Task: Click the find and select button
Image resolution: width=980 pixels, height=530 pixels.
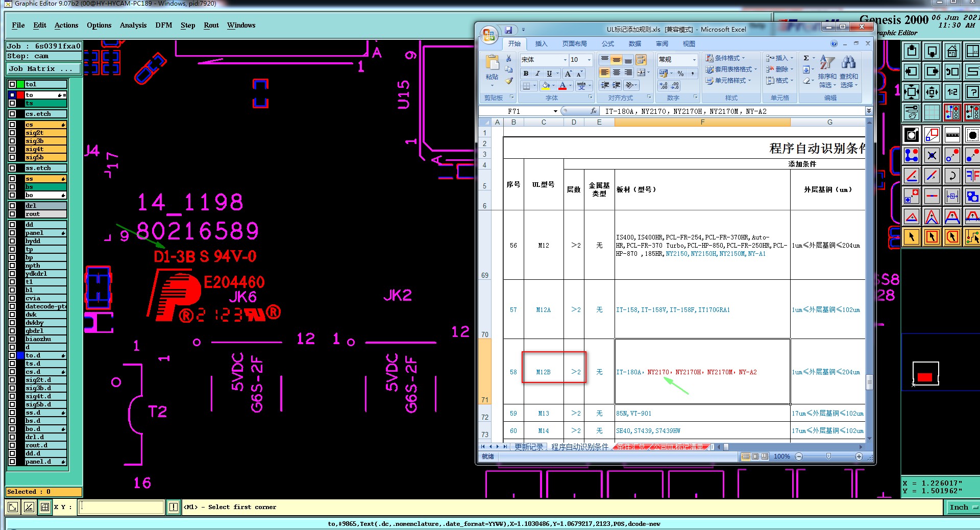Action: pyautogui.click(x=849, y=70)
